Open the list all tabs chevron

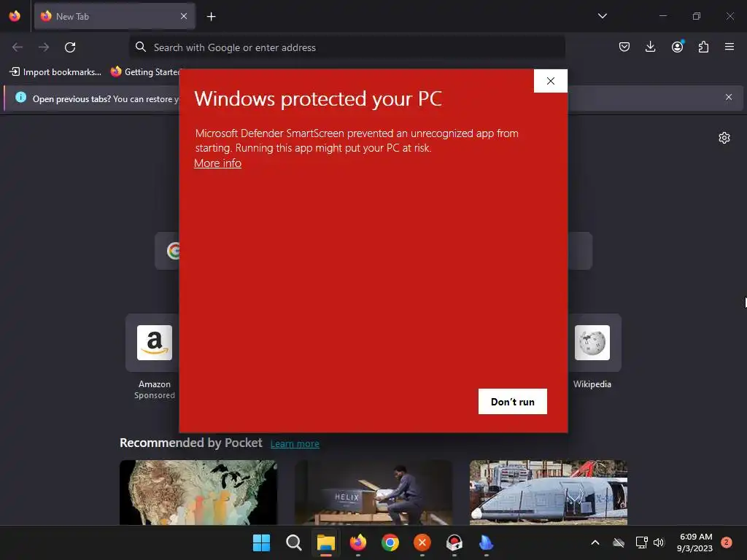(x=602, y=16)
